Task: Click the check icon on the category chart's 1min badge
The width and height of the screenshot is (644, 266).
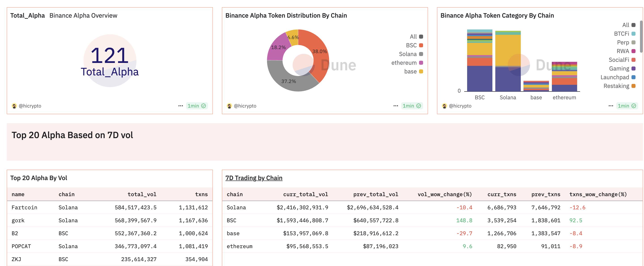Action: 634,106
